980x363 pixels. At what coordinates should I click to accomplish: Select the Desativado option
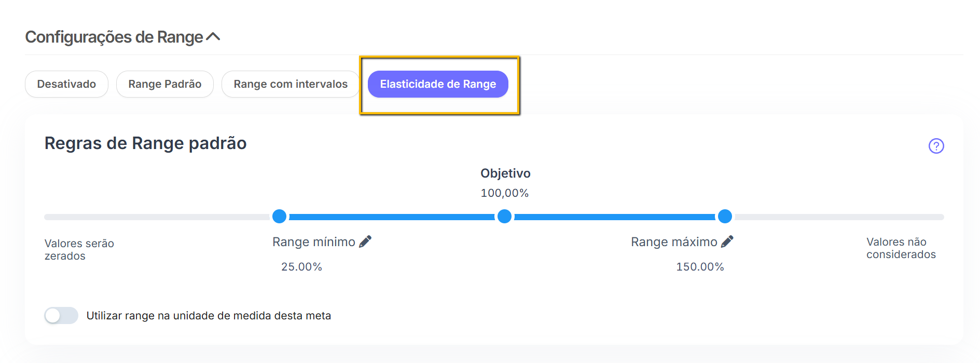pos(66,84)
